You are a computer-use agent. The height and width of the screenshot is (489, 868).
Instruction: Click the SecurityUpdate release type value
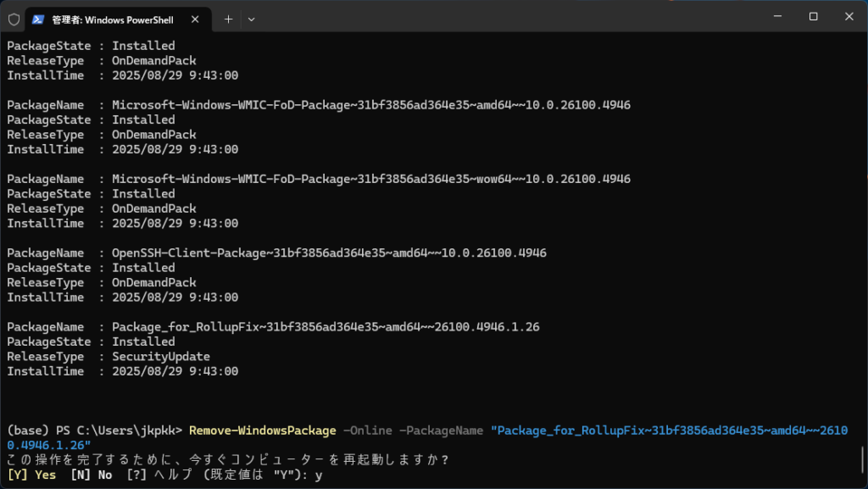tap(161, 357)
